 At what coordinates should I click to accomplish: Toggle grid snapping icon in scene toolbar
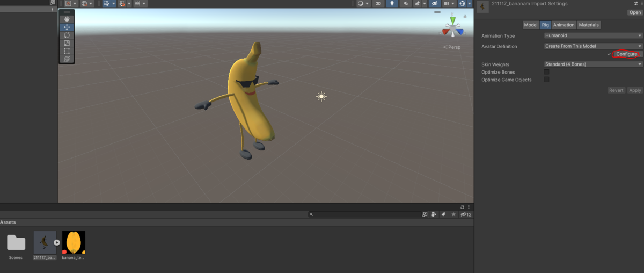[106, 3]
